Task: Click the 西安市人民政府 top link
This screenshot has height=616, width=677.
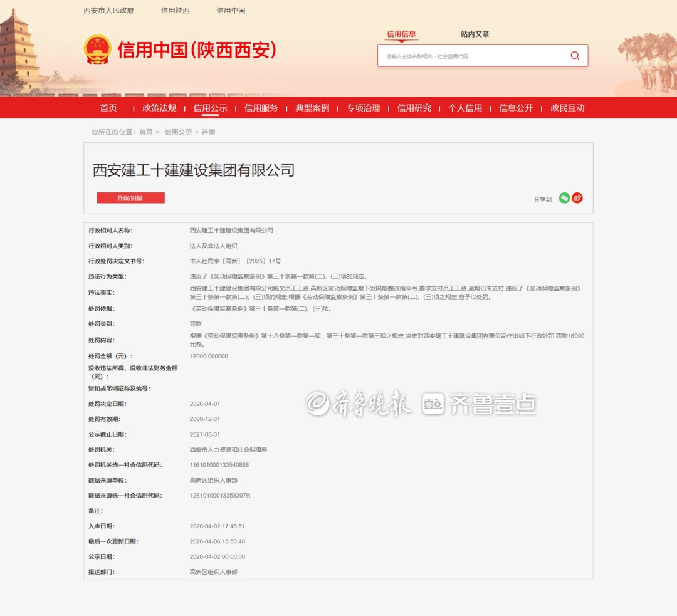Action: pyautogui.click(x=108, y=11)
